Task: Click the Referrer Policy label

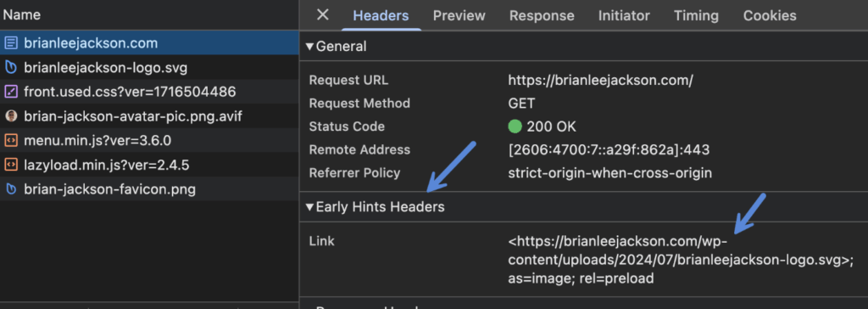Action: point(354,173)
